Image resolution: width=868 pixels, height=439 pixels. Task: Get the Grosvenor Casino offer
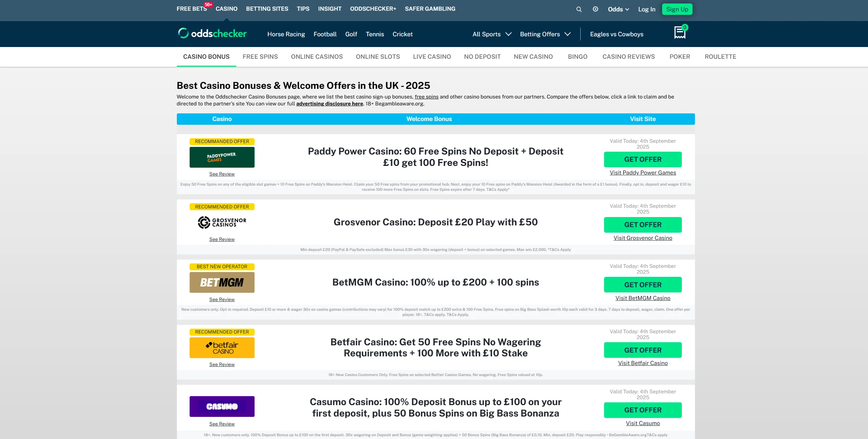coord(643,225)
